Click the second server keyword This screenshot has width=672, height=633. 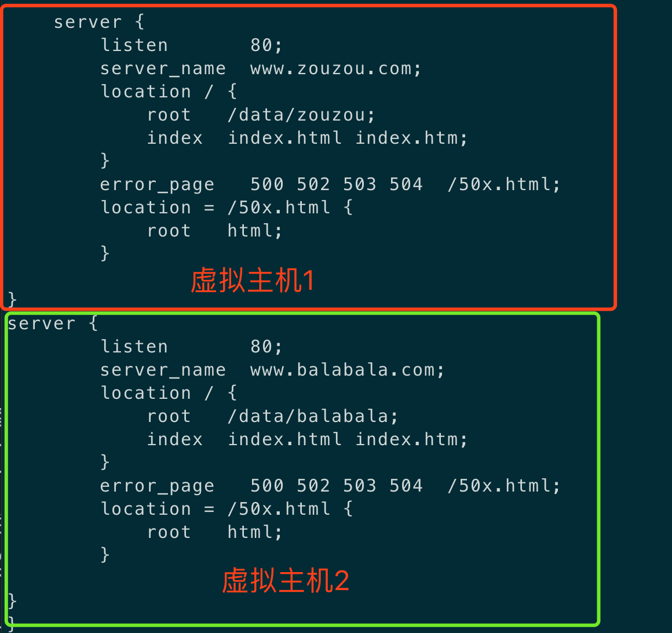pyautogui.click(x=42, y=324)
